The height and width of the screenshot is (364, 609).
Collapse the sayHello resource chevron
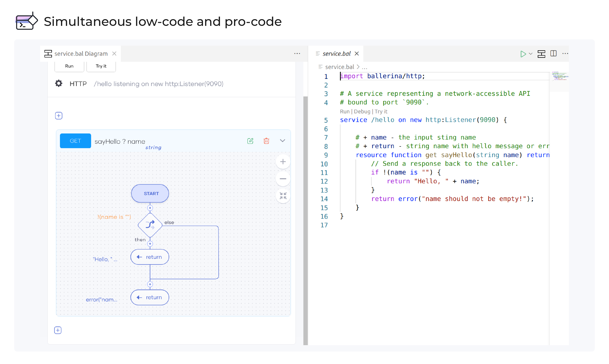click(282, 141)
